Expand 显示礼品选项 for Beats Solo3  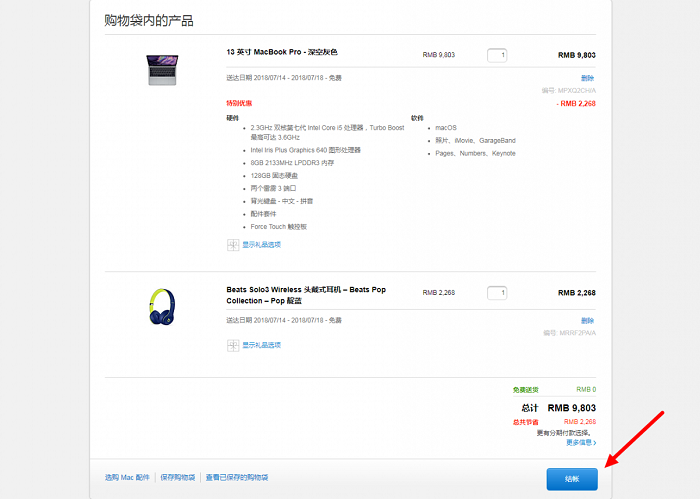point(261,345)
